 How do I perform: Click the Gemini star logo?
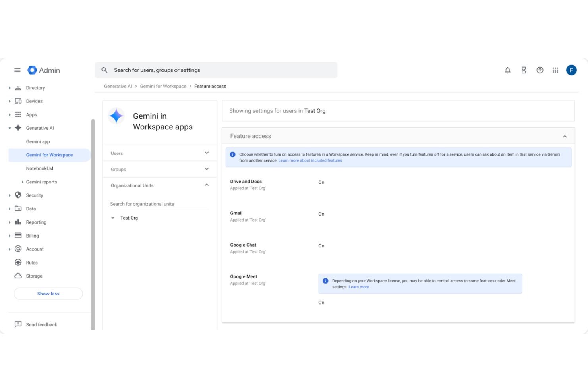click(x=116, y=116)
